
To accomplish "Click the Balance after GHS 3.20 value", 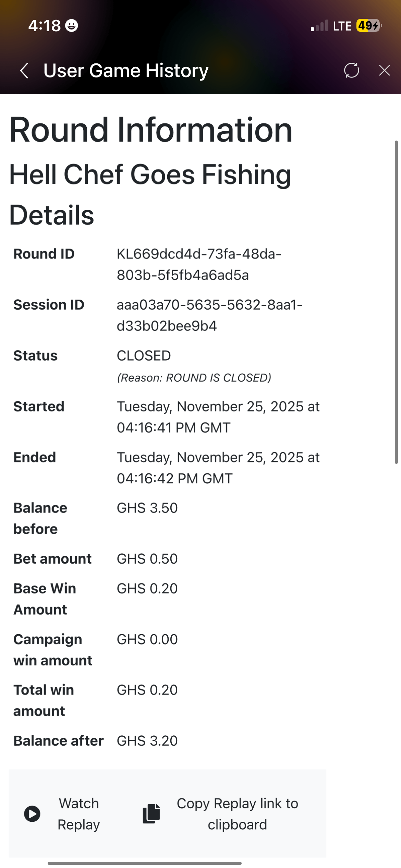I will tap(147, 741).
